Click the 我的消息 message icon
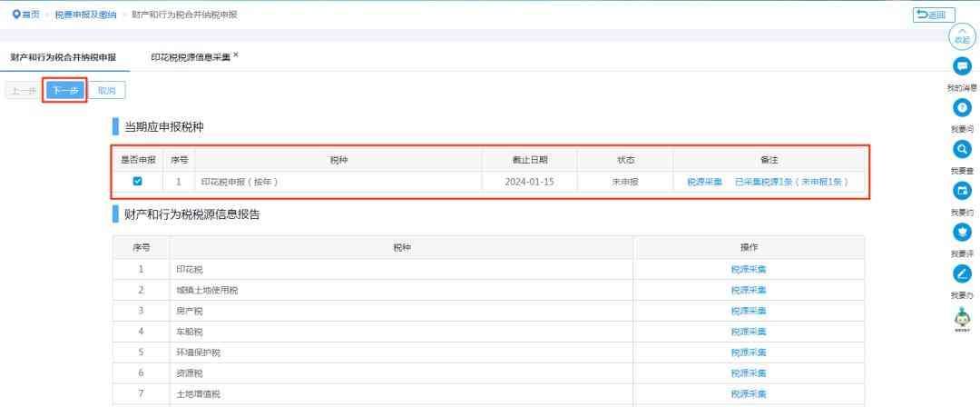The image size is (980, 407). click(962, 66)
